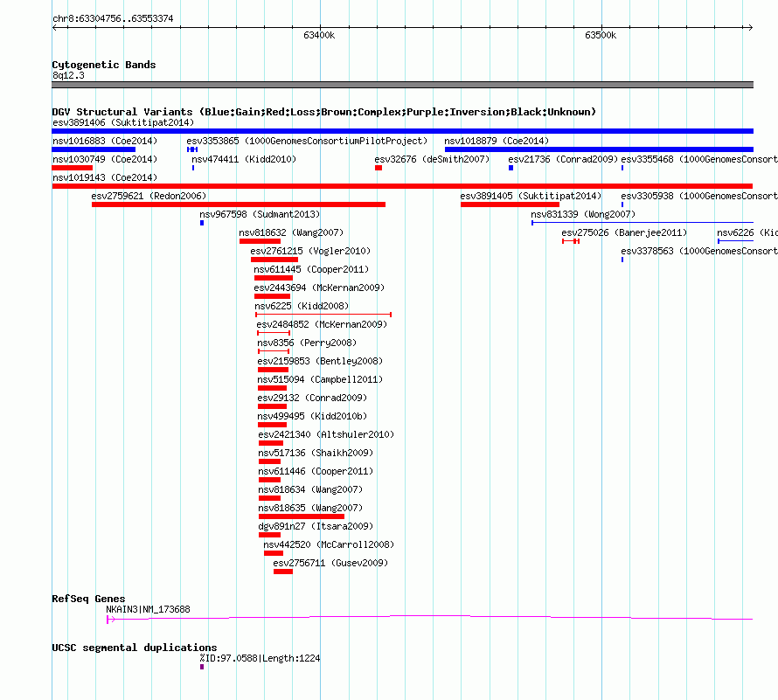Click the blue esv21736 gain block

[511, 168]
